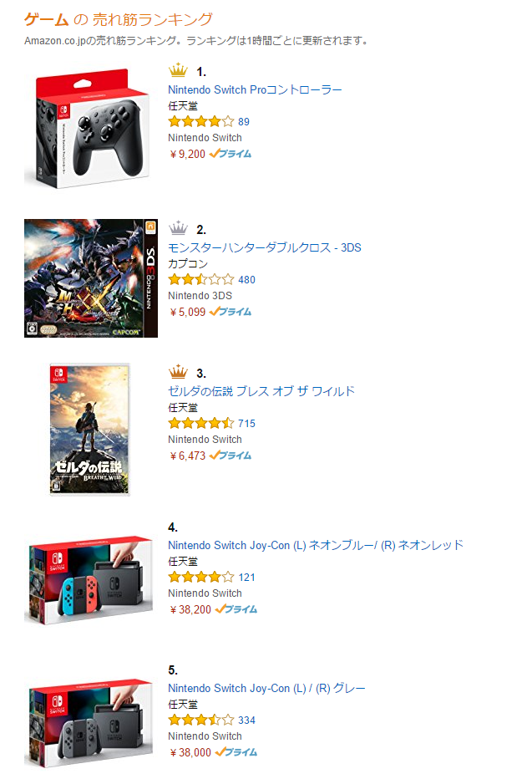Click the 334 review count link
Screen dimensions: 532x779
click(x=246, y=720)
